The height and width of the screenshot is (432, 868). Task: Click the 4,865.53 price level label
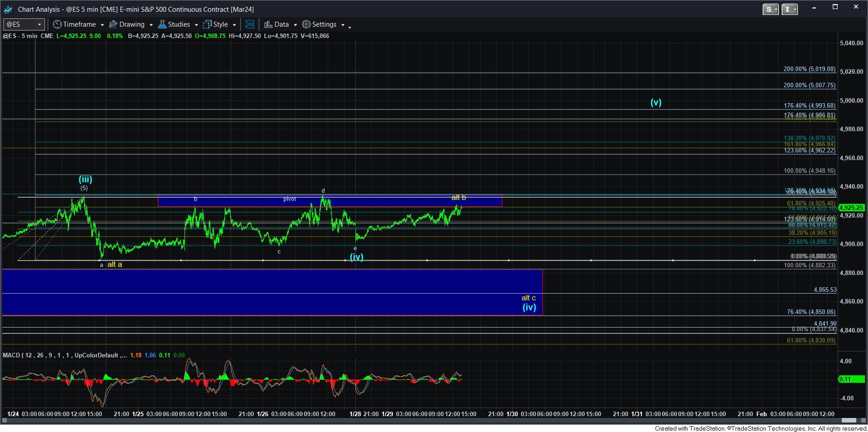tap(825, 290)
